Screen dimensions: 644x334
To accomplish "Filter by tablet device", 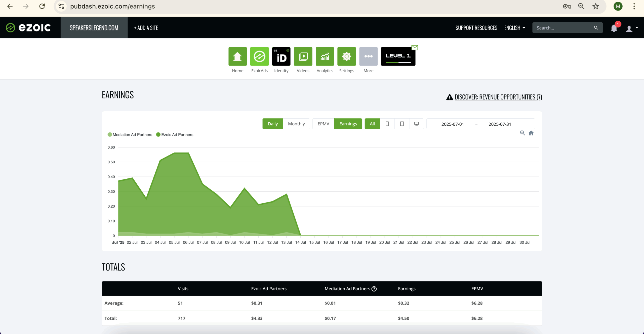I will (402, 124).
